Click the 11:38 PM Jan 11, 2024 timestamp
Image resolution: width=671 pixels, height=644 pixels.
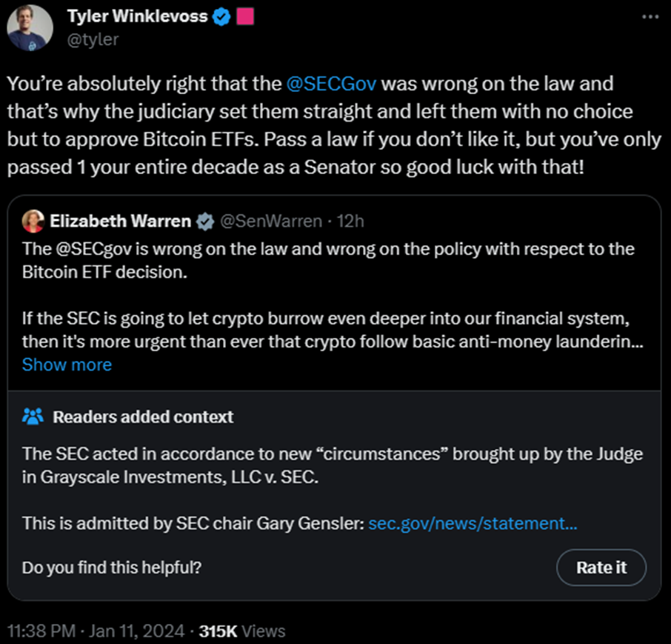click(x=96, y=631)
